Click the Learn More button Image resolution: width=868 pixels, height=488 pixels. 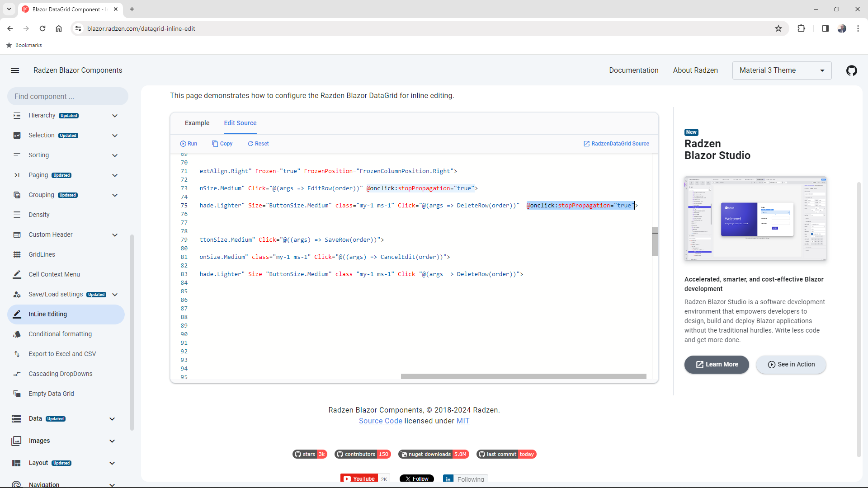coord(717,365)
